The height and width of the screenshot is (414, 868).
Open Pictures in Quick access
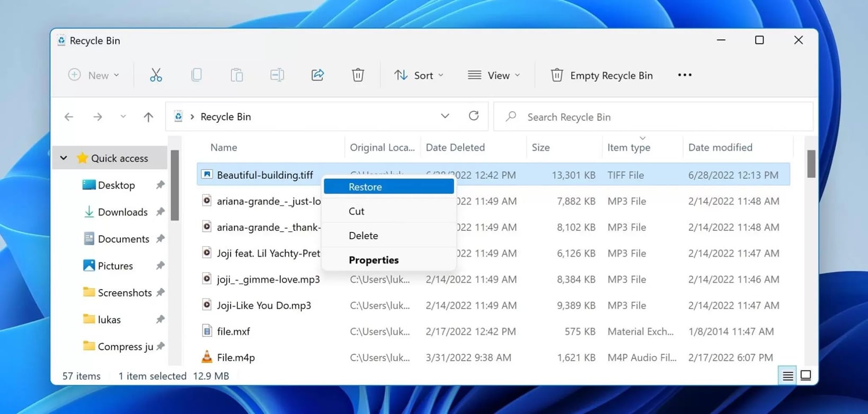point(115,266)
